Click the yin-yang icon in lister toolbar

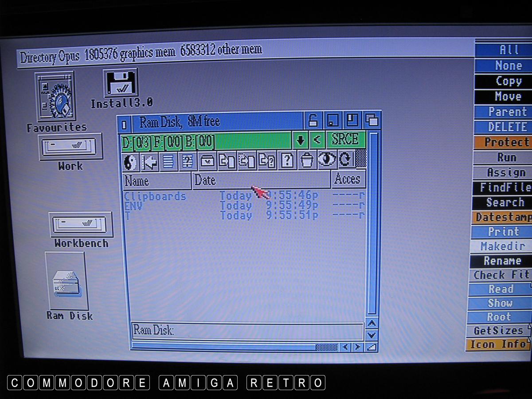coord(130,160)
